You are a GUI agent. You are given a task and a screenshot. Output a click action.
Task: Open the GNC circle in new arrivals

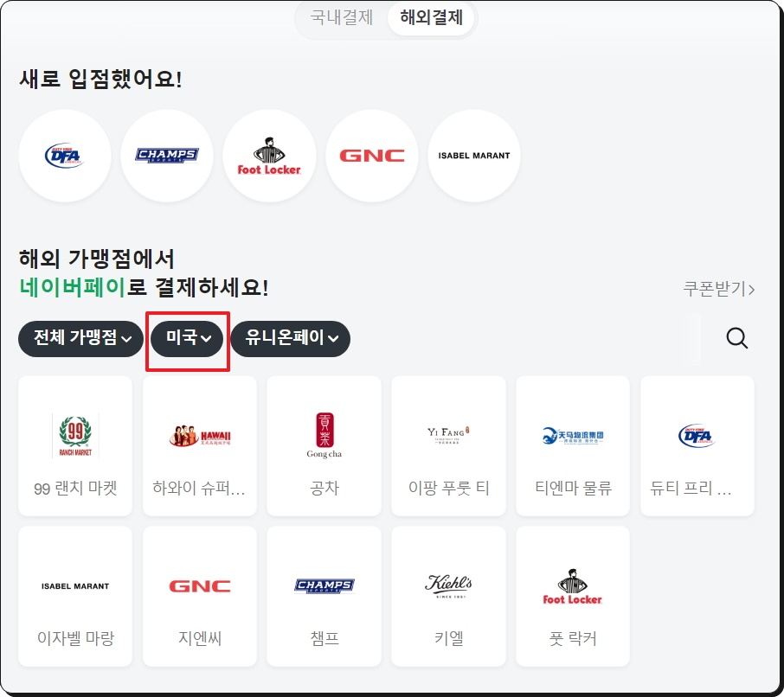point(372,156)
